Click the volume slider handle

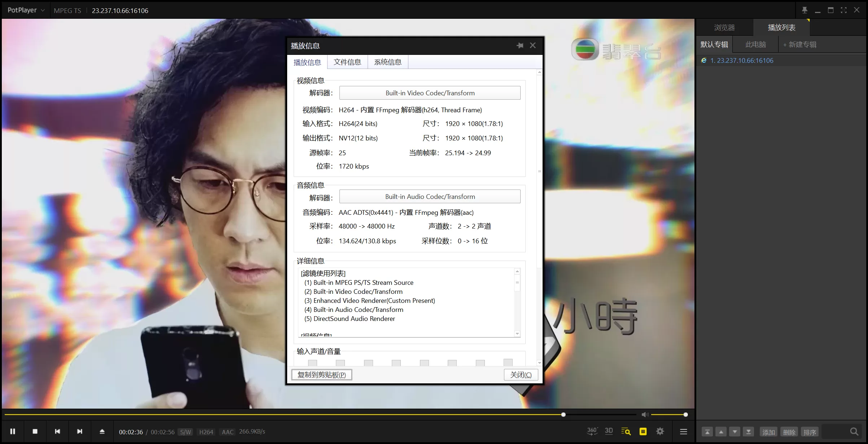coord(685,414)
